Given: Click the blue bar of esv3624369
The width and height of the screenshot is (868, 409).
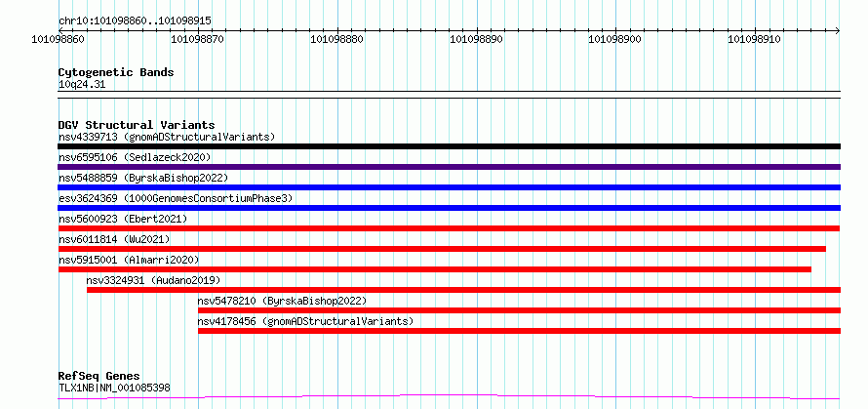Looking at the screenshot, I should (x=449, y=208).
